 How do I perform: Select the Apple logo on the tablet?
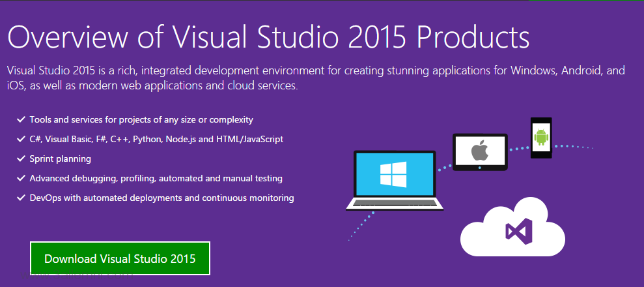[x=479, y=153]
